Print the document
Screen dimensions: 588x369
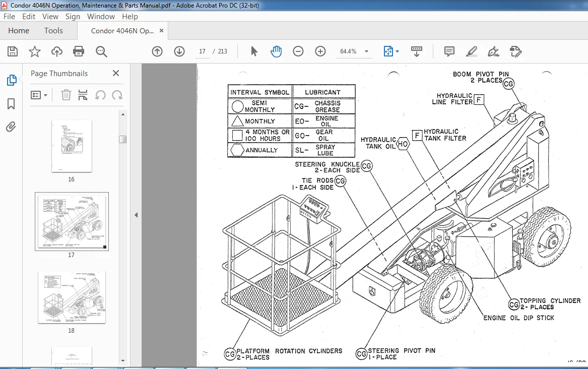pos(79,51)
